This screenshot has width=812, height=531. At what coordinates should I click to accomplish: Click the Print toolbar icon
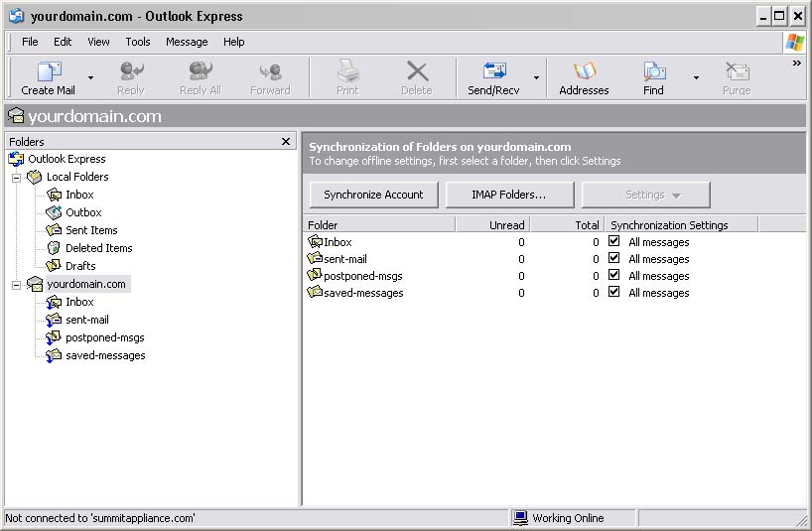[x=347, y=70]
